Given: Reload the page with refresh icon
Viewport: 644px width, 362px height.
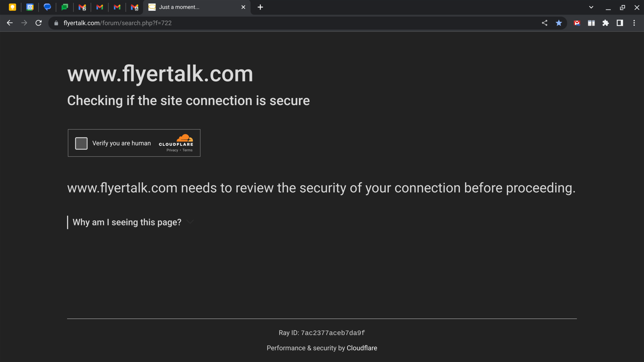Looking at the screenshot, I should pos(39,23).
